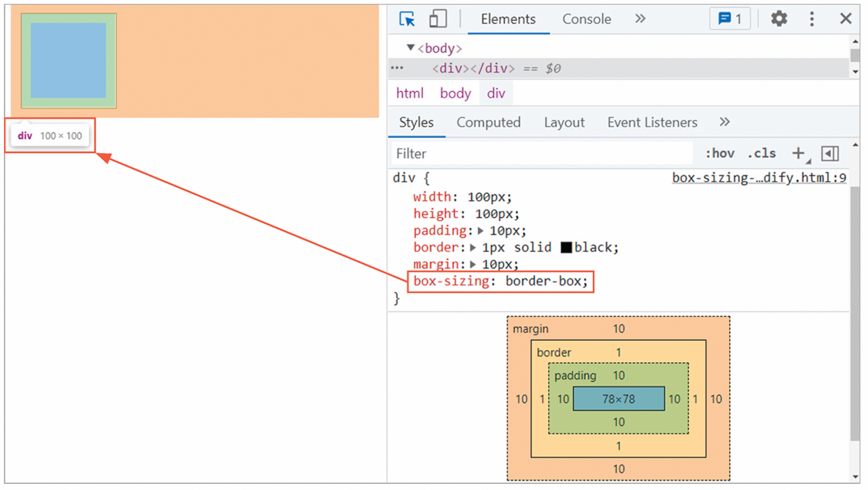Viewport: 868px width, 490px height.
Task: Switch to the Console tab
Action: (587, 19)
